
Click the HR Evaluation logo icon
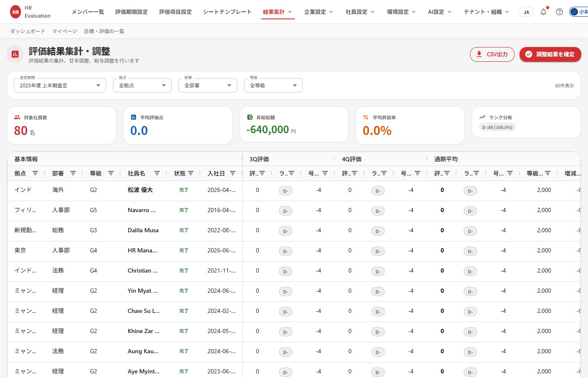point(16,12)
